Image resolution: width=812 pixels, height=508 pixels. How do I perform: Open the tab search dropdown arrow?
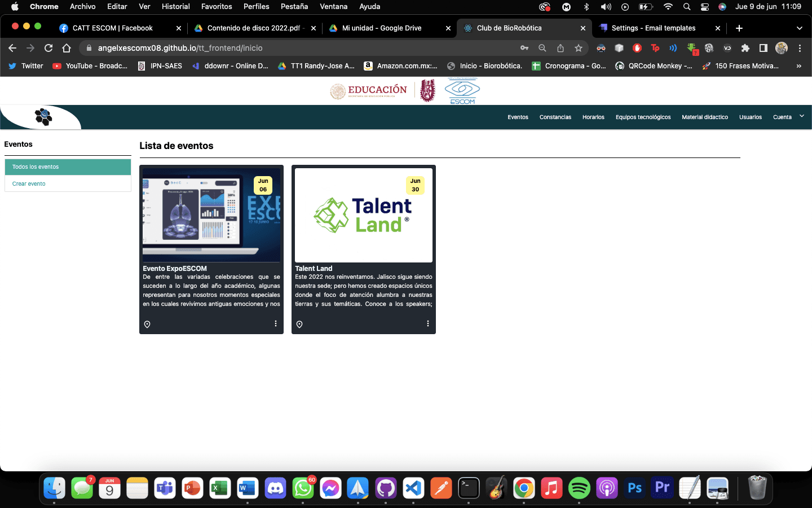click(x=799, y=28)
